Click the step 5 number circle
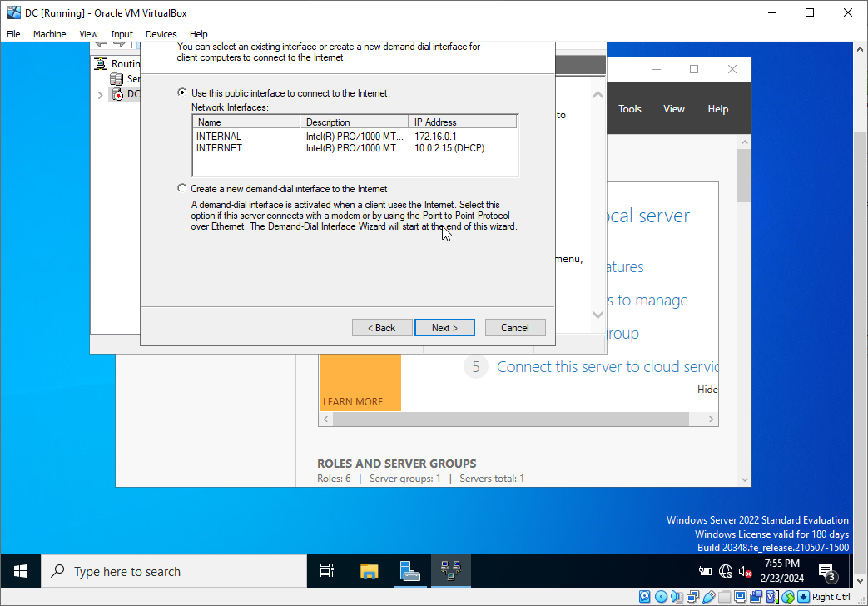Screen dimensions: 868x606 [475, 367]
